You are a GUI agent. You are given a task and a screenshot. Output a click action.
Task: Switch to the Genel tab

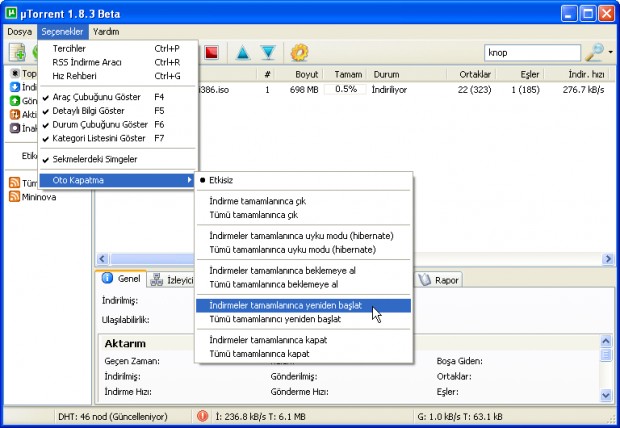click(121, 278)
